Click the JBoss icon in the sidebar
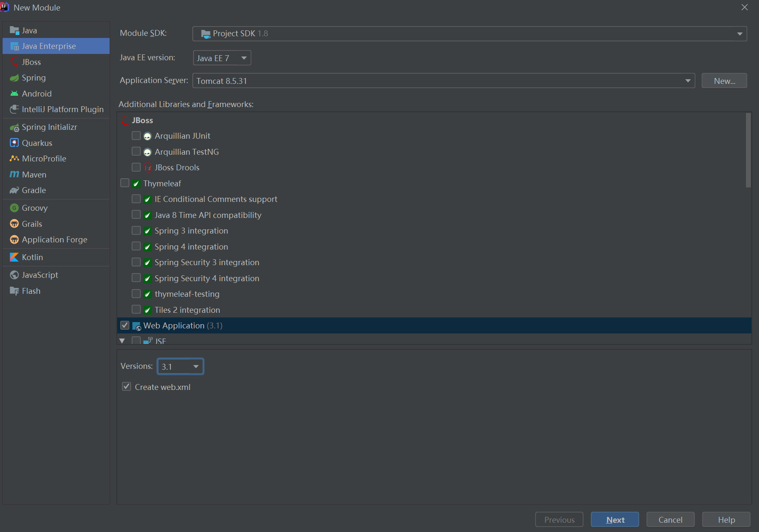This screenshot has height=532, width=759. [14, 62]
